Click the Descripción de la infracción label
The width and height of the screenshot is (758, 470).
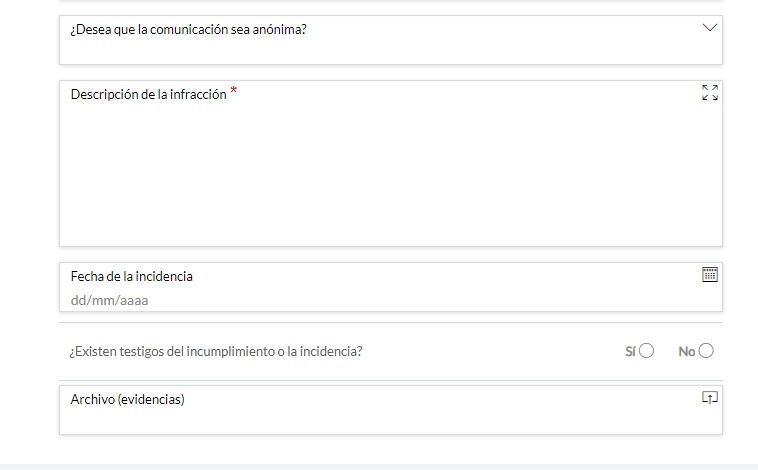click(148, 94)
